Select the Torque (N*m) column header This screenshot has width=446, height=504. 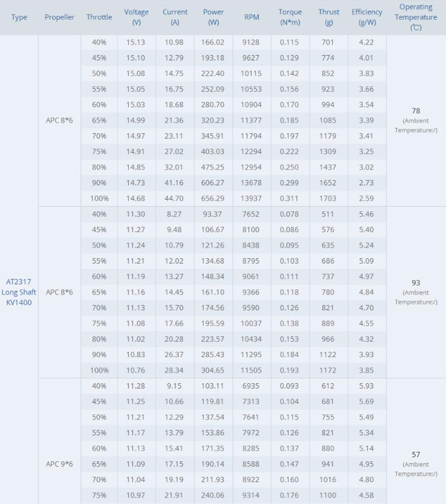pos(290,17)
